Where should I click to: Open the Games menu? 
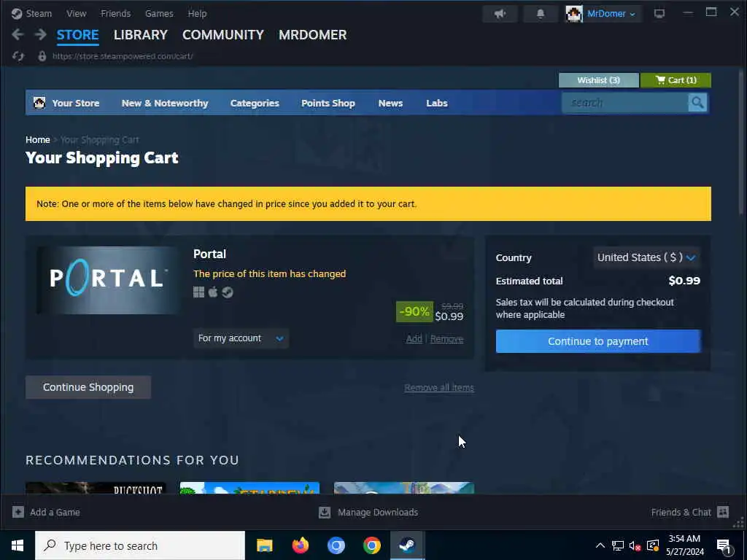[x=159, y=13]
